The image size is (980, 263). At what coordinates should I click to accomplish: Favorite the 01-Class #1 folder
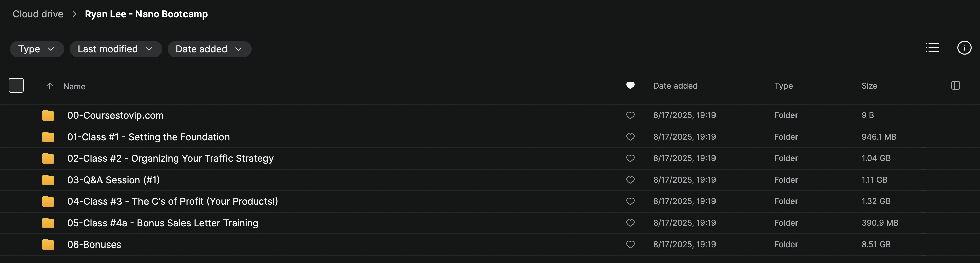[x=630, y=137]
